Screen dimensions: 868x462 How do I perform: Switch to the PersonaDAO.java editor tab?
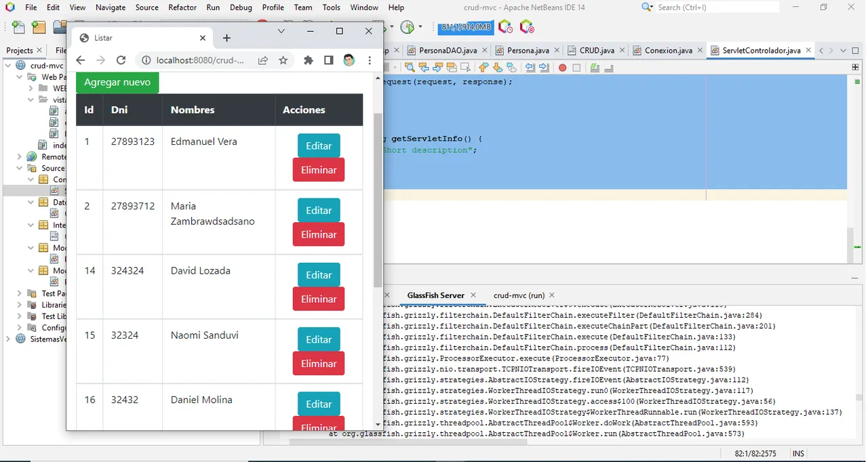click(x=448, y=51)
